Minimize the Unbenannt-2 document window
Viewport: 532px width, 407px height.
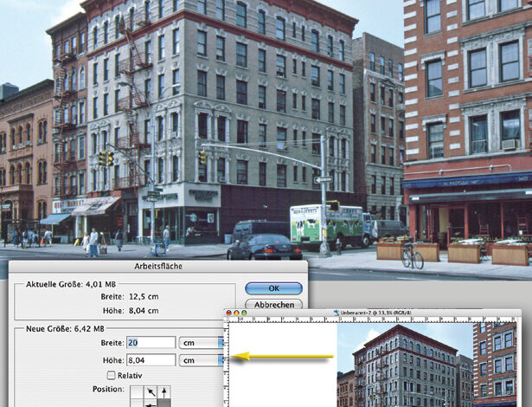point(236,313)
